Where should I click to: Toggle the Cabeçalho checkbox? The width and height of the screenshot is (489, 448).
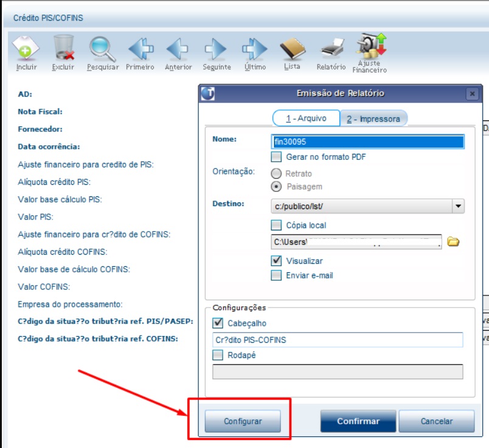[218, 323]
